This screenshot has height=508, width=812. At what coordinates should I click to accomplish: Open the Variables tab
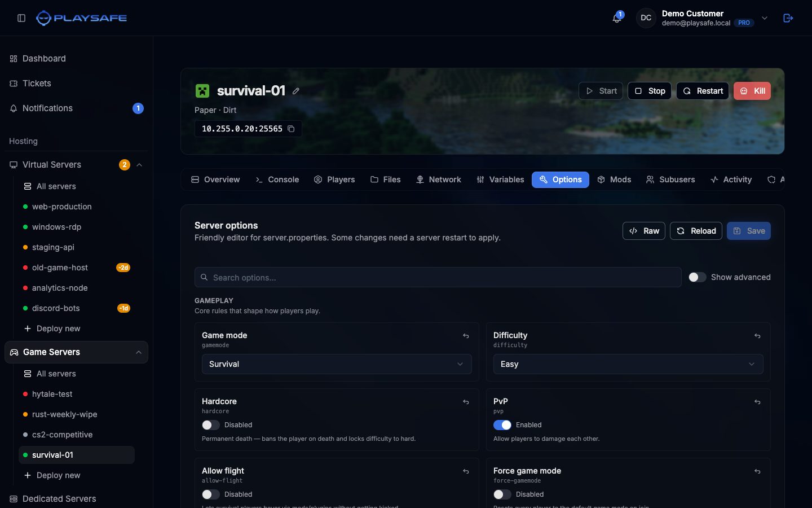tap(500, 179)
